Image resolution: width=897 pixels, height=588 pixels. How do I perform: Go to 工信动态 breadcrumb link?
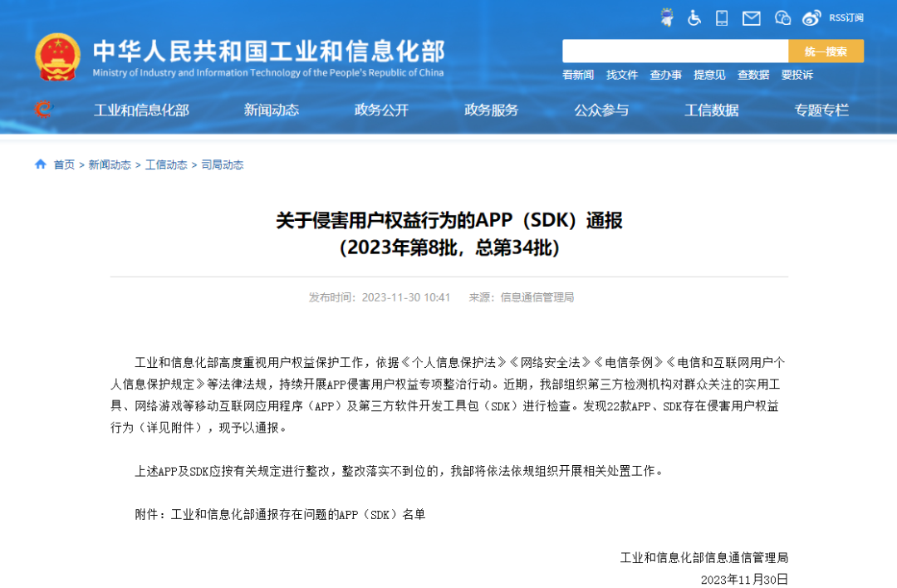(x=166, y=164)
